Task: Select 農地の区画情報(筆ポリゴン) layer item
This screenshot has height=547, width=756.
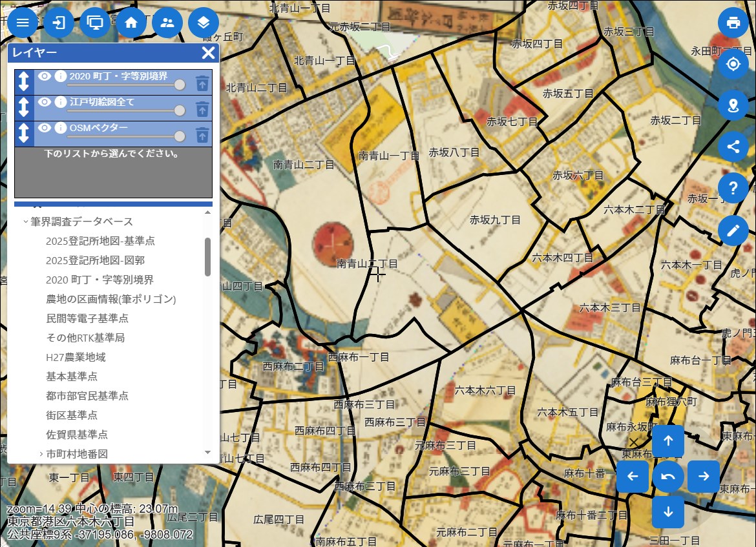Action: click(111, 299)
